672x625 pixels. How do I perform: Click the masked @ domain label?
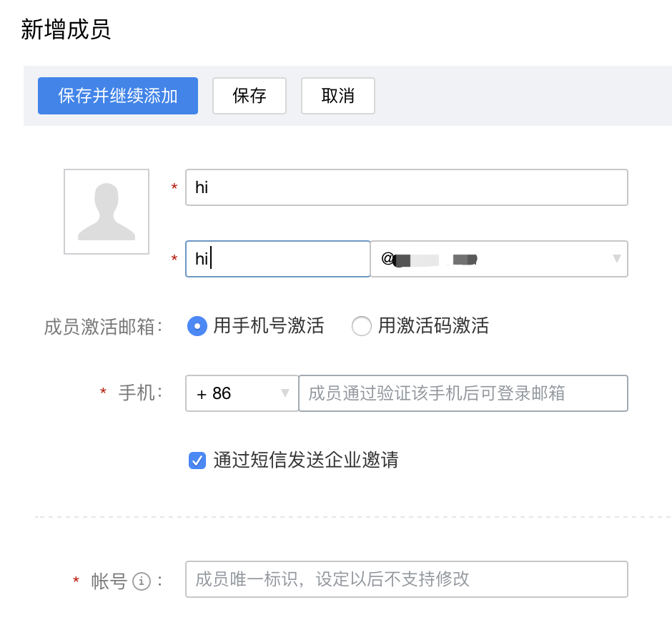[429, 259]
